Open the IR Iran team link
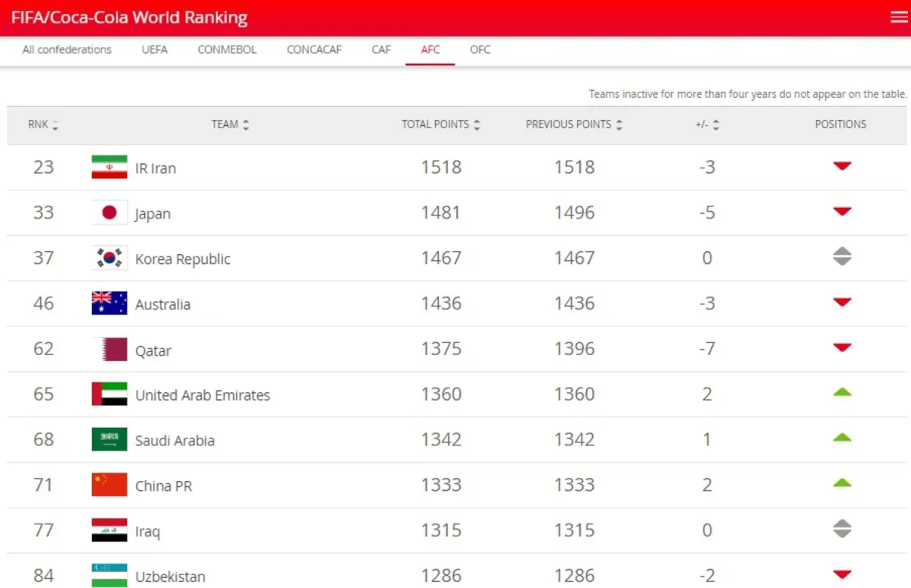 pos(156,168)
